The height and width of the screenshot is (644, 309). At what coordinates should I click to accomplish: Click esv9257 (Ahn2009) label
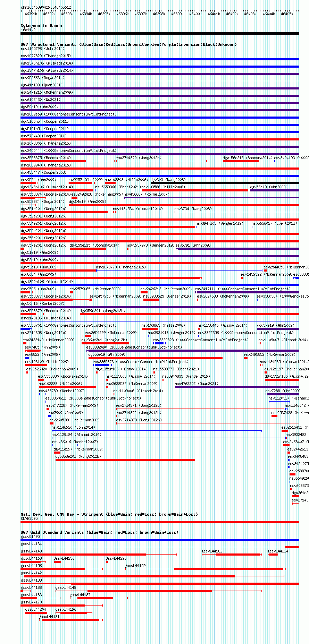point(85,180)
